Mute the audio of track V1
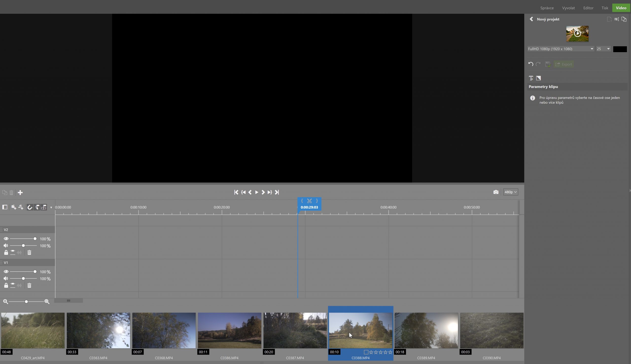This screenshot has width=631, height=364. coord(6,279)
